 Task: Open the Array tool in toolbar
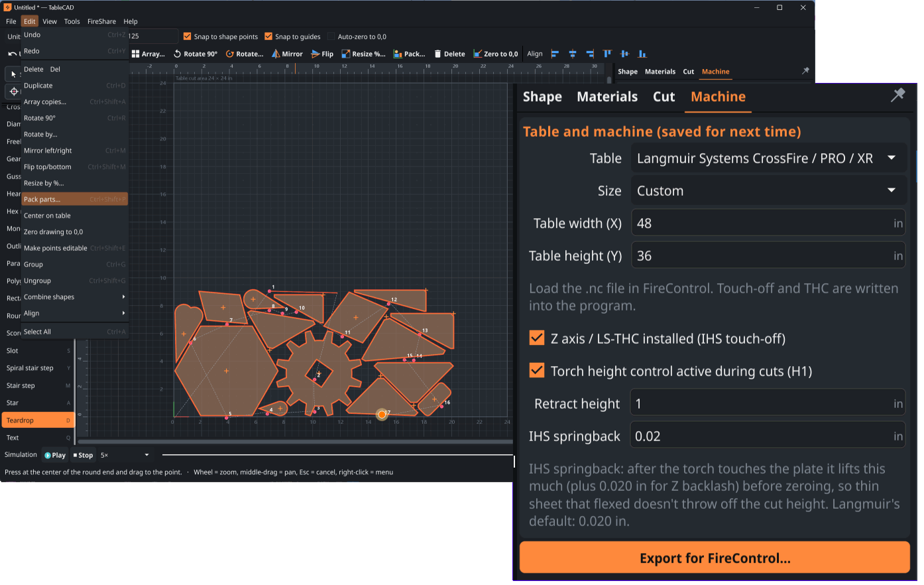148,54
